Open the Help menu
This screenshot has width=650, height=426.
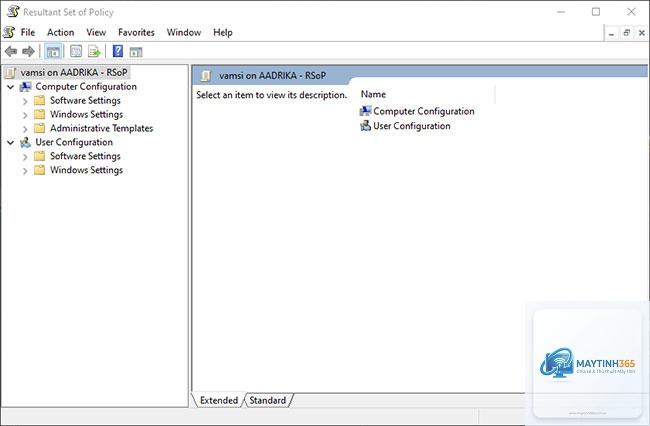(x=223, y=32)
